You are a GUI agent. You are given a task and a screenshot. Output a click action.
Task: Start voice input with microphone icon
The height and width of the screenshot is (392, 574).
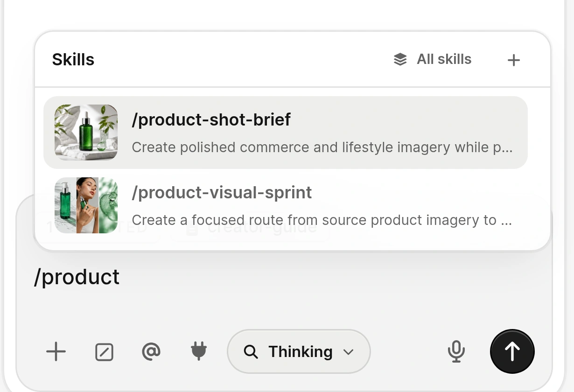pyautogui.click(x=456, y=351)
